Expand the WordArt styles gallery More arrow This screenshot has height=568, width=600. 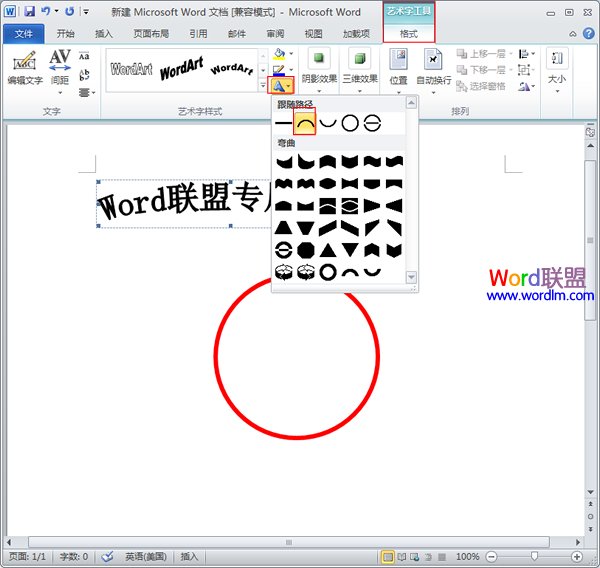tap(263, 86)
